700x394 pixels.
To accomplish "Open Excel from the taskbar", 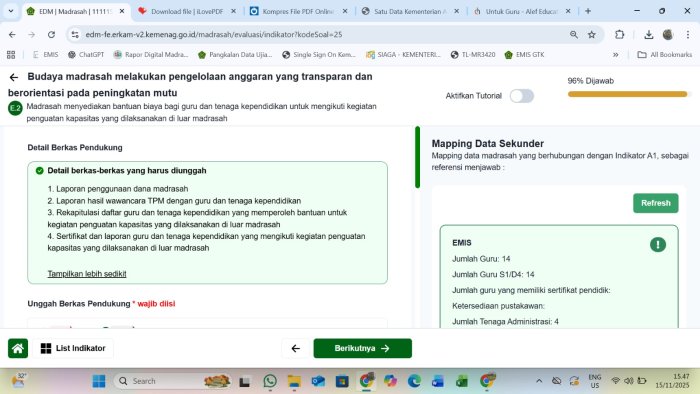I will click(462, 381).
